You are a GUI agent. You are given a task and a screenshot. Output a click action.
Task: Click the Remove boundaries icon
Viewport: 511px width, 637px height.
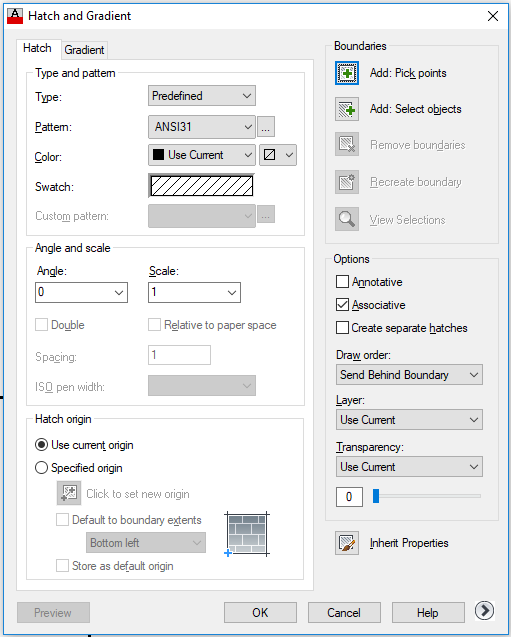pyautogui.click(x=346, y=144)
